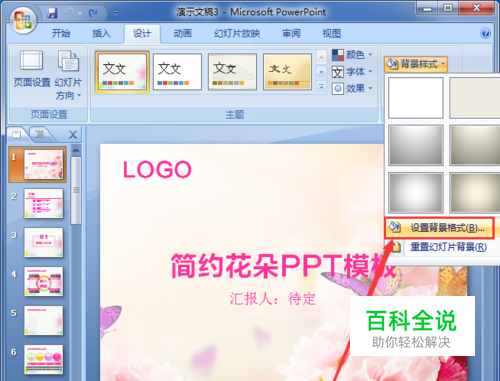Go to the 动画 tab

click(183, 33)
